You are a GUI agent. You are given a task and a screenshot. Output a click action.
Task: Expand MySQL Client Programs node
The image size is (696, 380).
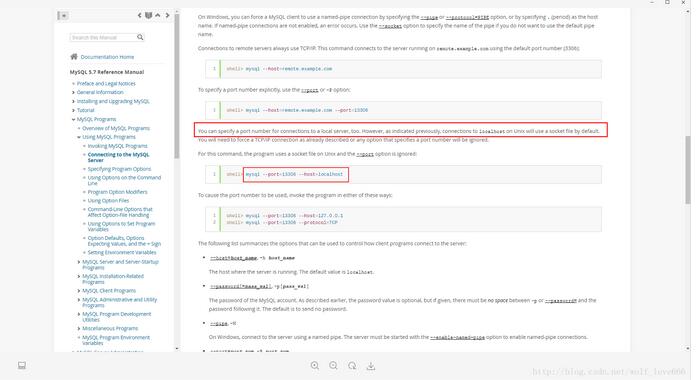[x=79, y=291]
